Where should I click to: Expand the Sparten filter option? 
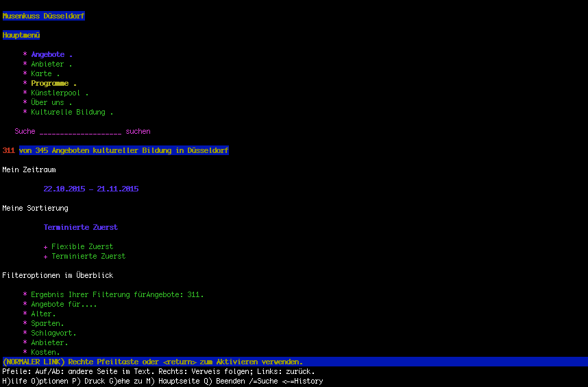pos(47,323)
